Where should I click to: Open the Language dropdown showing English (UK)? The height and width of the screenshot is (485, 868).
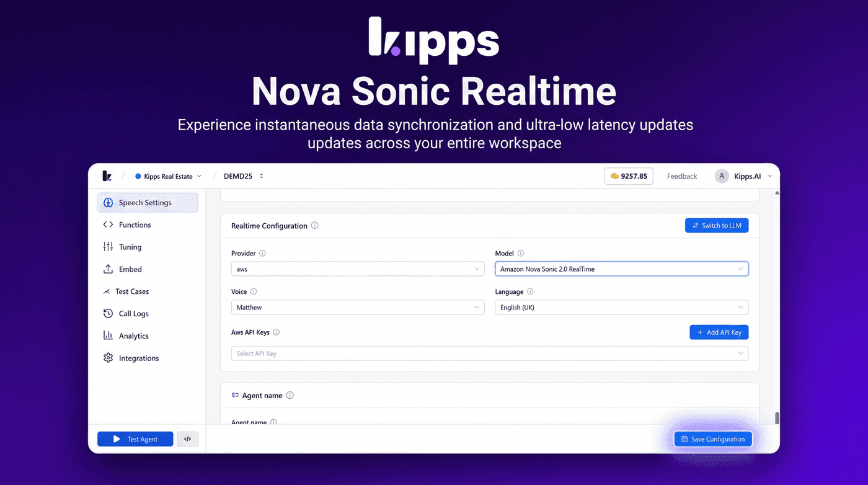[x=621, y=308]
